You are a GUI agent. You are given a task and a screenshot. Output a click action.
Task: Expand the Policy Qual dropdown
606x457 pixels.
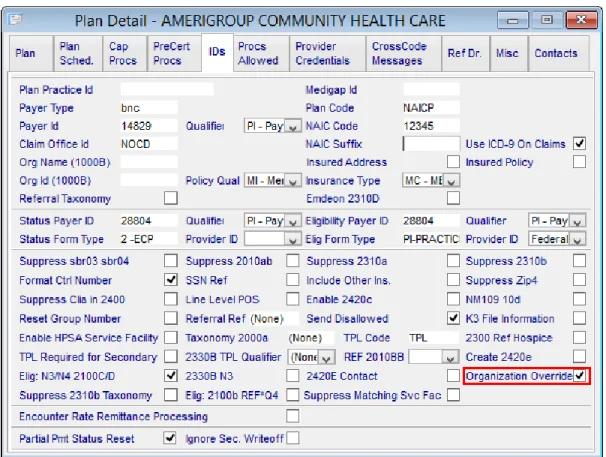pyautogui.click(x=273, y=181)
